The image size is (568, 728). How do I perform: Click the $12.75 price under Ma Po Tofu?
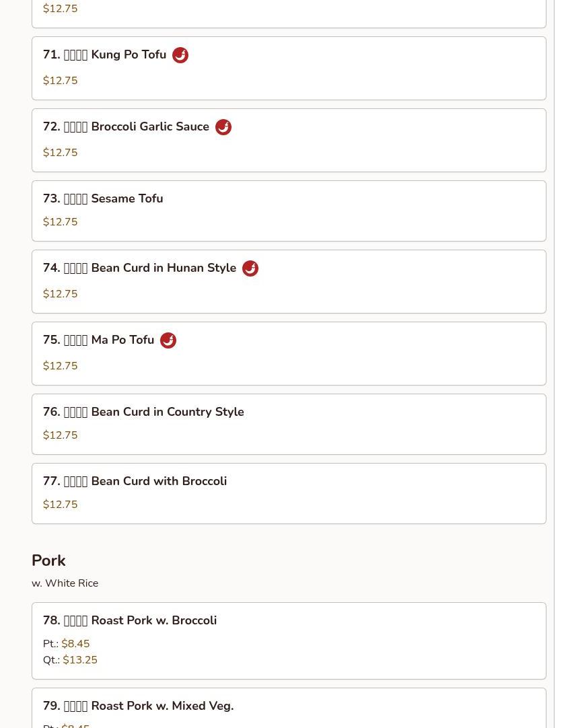coord(61,366)
